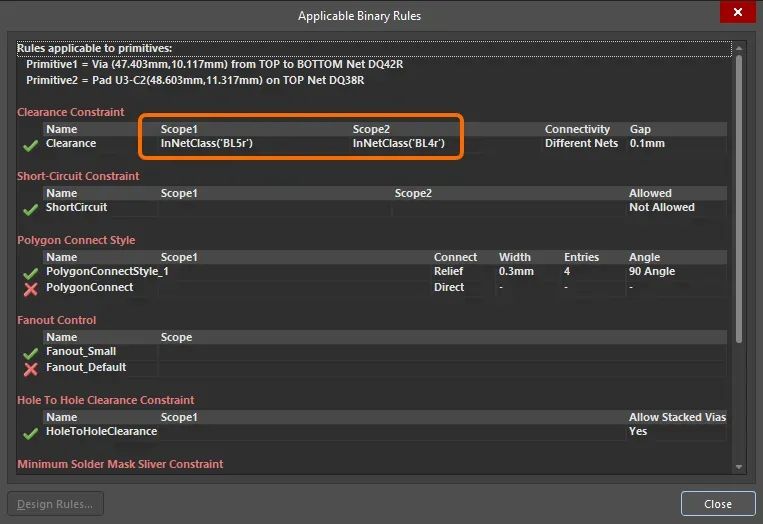Image resolution: width=763 pixels, height=524 pixels.
Task: Select the Short-Circuit Constraint heading
Action: click(x=78, y=176)
